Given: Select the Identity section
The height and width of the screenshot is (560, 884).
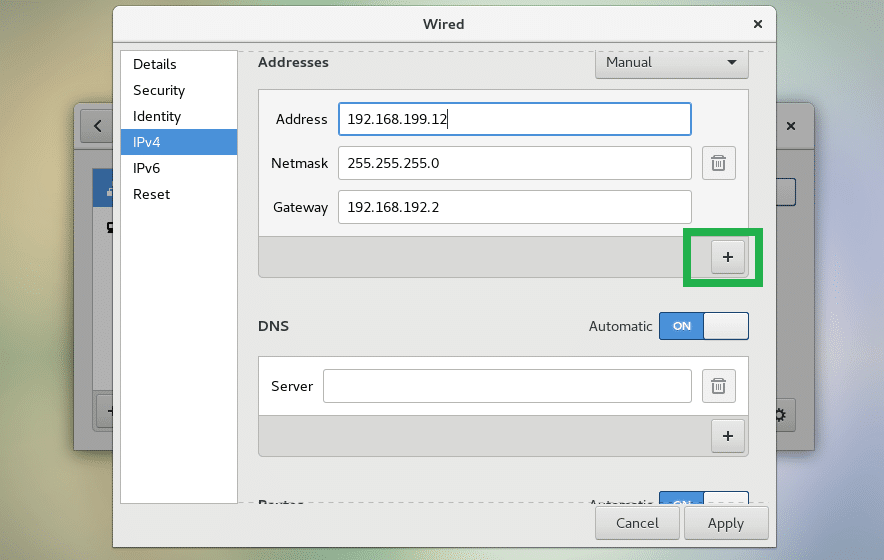Looking at the screenshot, I should coord(157,116).
